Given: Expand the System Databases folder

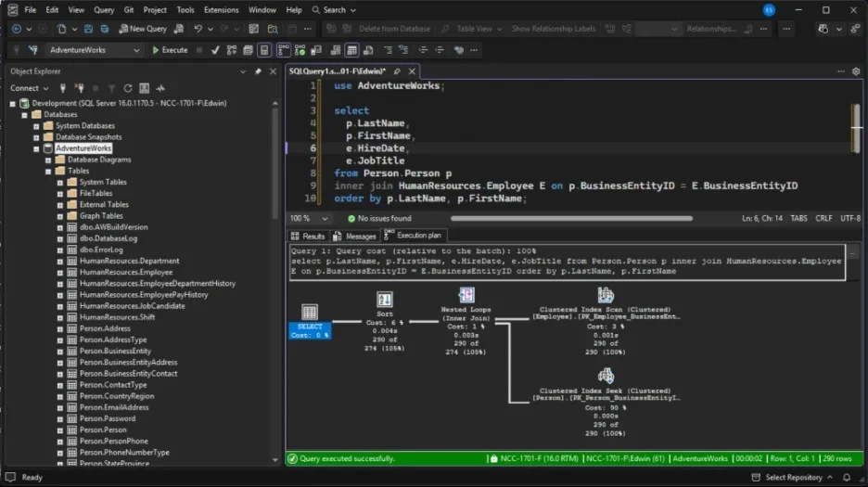Looking at the screenshot, I should (36, 126).
